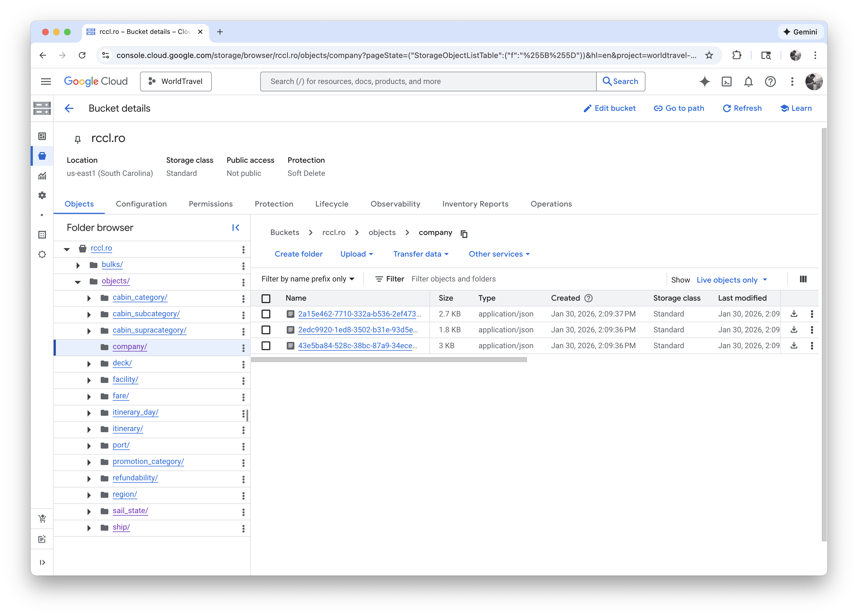Click the copy path icon next to company
858x616 pixels.
pos(464,234)
